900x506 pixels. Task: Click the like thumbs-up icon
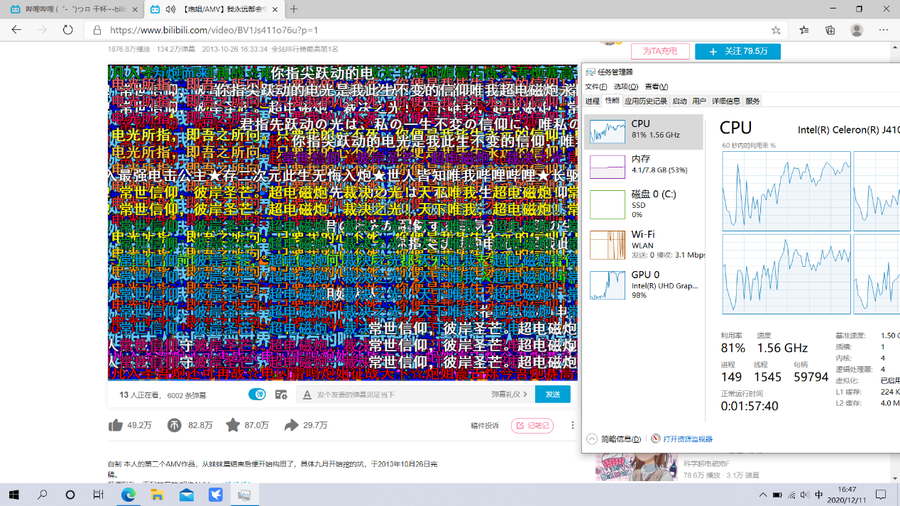116,425
